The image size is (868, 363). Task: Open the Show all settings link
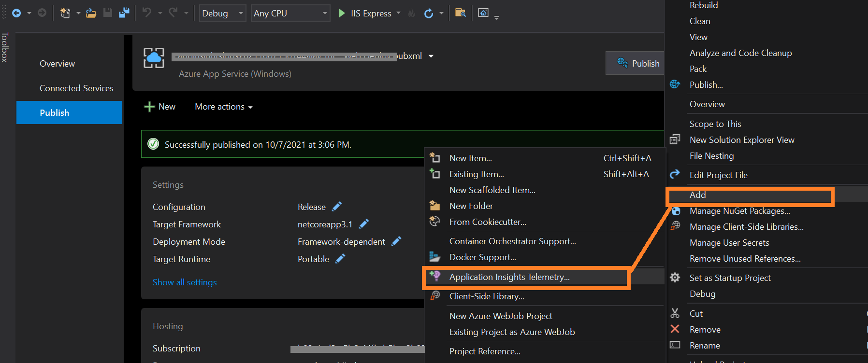tap(185, 282)
